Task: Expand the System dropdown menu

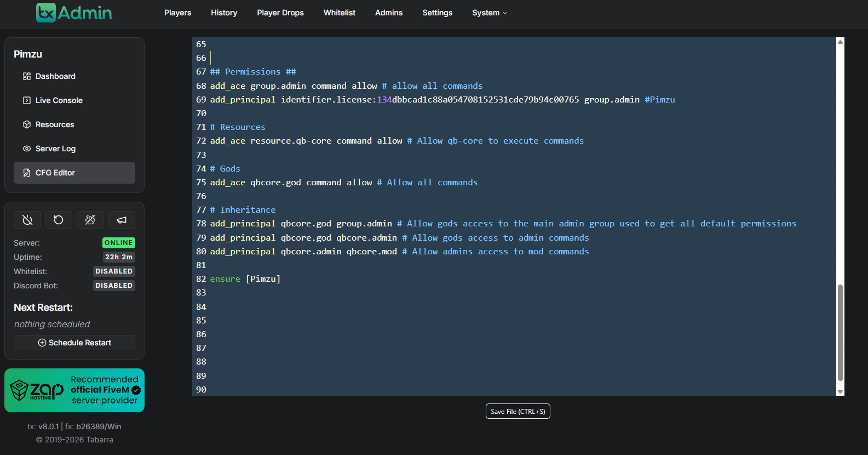Action: [490, 13]
